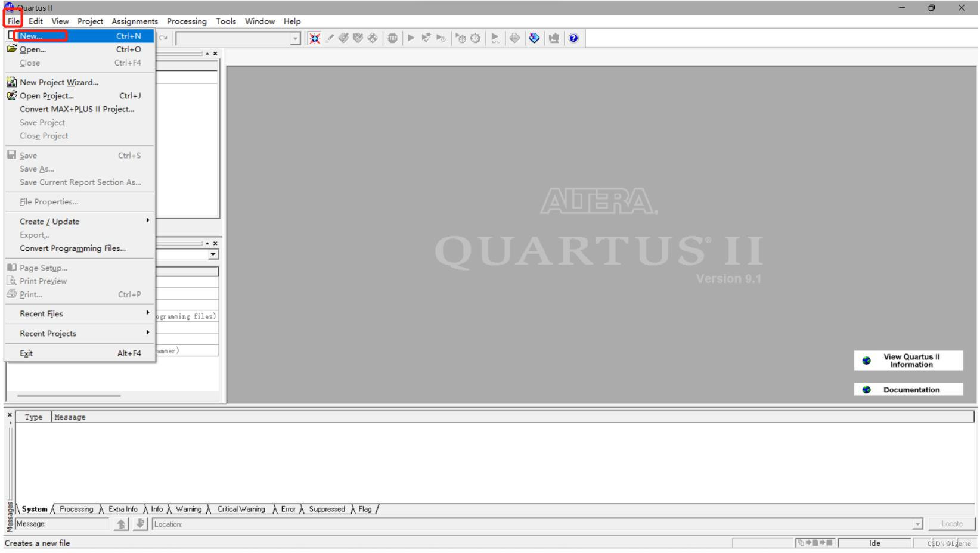Click the play-with-waveform simulation toolbar icon
The image size is (980, 553).
point(495,38)
